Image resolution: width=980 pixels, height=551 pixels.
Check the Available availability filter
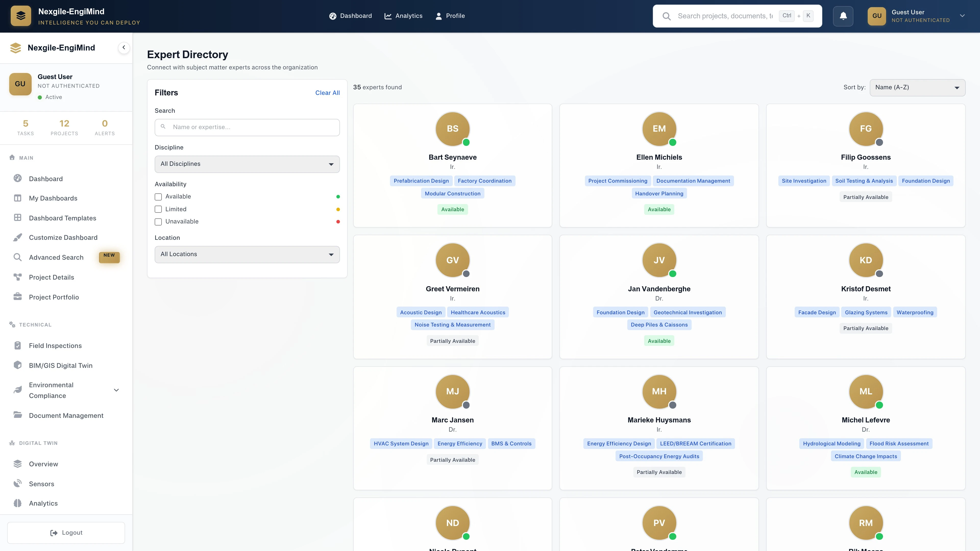coord(158,197)
